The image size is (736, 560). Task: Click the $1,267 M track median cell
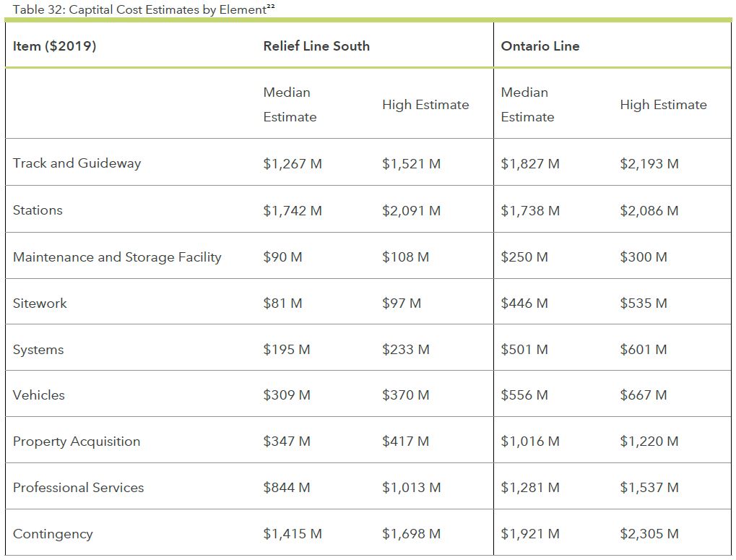coord(293,164)
